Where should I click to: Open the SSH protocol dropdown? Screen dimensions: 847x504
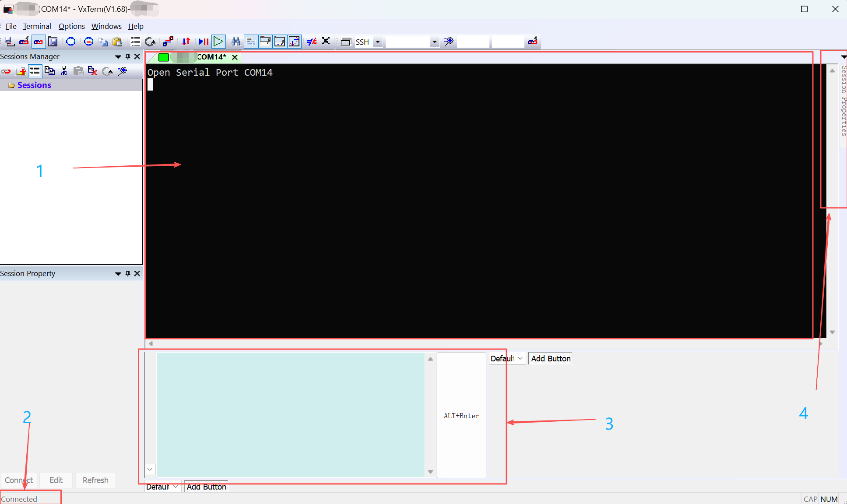378,42
